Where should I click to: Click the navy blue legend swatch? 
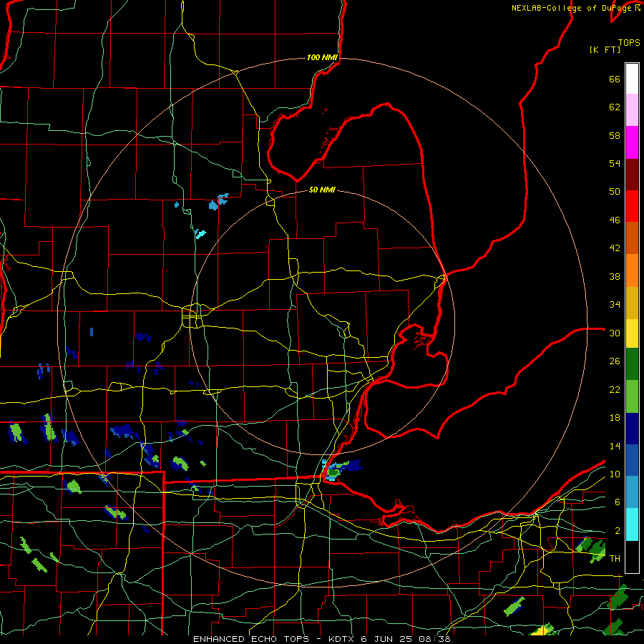coord(632,429)
